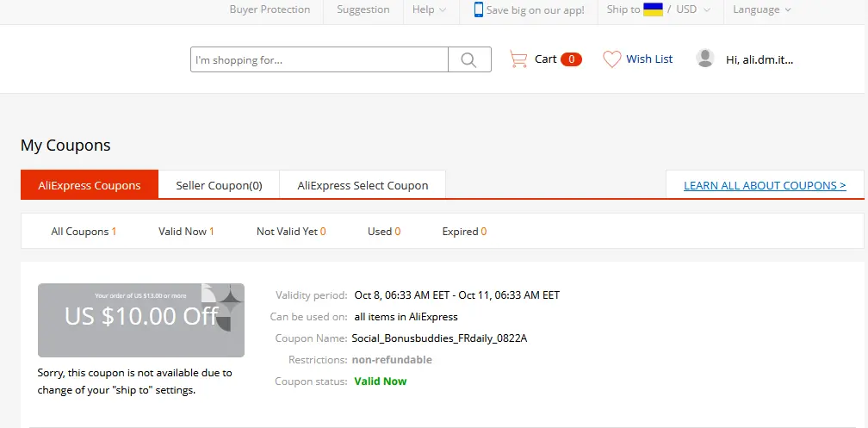The image size is (868, 428).
Task: Open the Hi, ali.dm.it... account menu
Action: [x=759, y=59]
